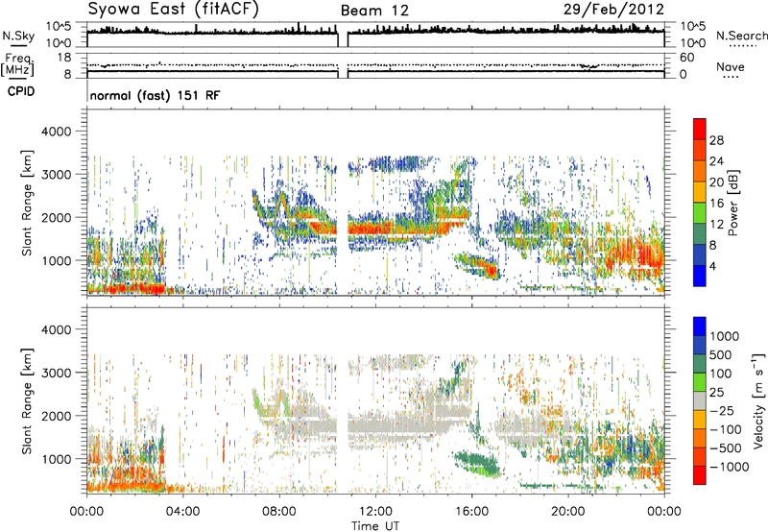Image resolution: width=768 pixels, height=532 pixels.
Task: Click 'Slant Range [km]' label of velocity panel
Action: coord(27,401)
